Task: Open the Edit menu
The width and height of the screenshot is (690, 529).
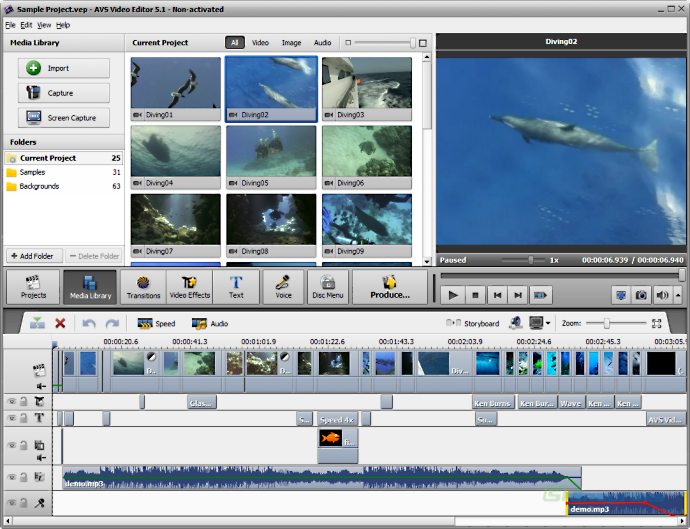Action: (x=26, y=25)
